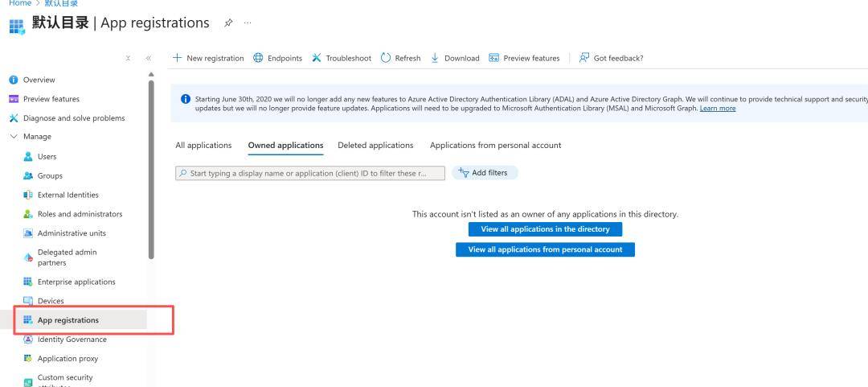Click the sidebar vertical scrollbar
Screen dimensions: 868x387
point(151,170)
